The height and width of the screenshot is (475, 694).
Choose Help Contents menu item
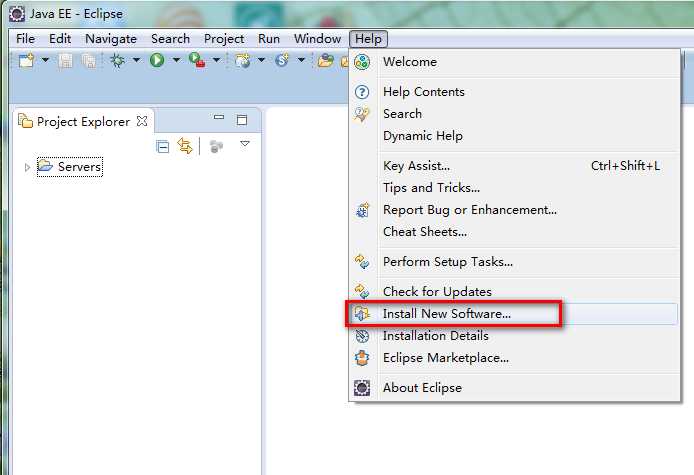click(514, 92)
